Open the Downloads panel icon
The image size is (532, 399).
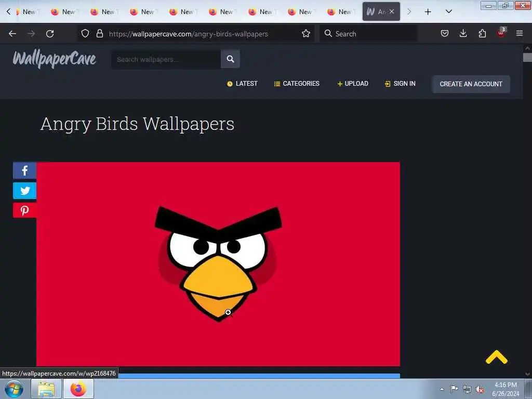pos(463,33)
